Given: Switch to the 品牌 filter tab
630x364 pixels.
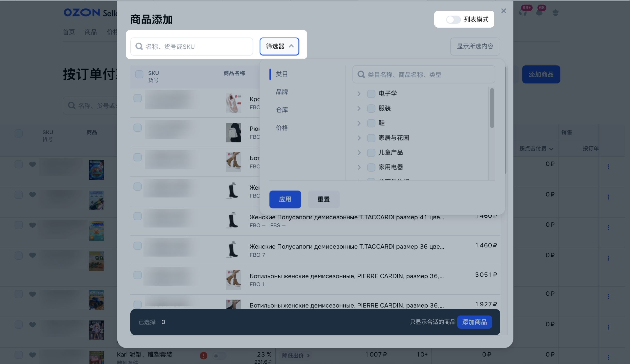Looking at the screenshot, I should point(282,92).
